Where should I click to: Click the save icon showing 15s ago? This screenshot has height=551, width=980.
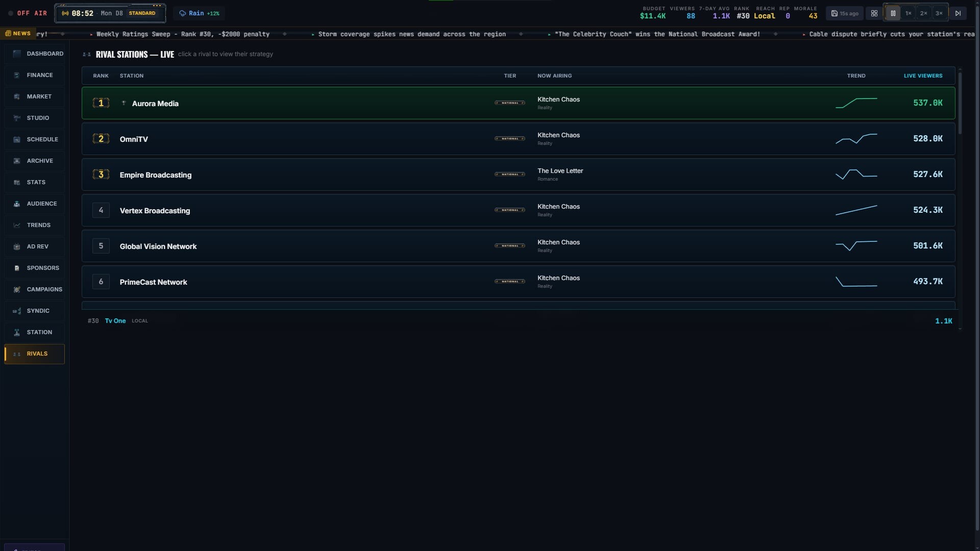point(845,13)
